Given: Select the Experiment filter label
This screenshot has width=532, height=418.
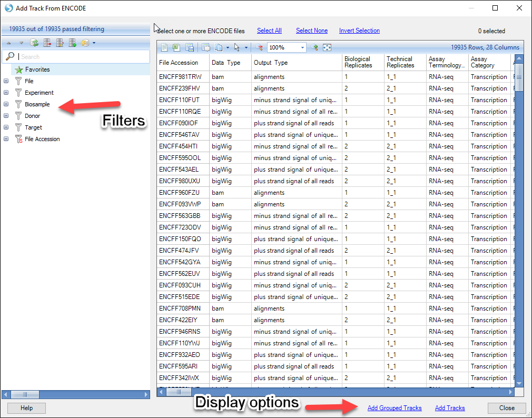Looking at the screenshot, I should pyautogui.click(x=39, y=93).
